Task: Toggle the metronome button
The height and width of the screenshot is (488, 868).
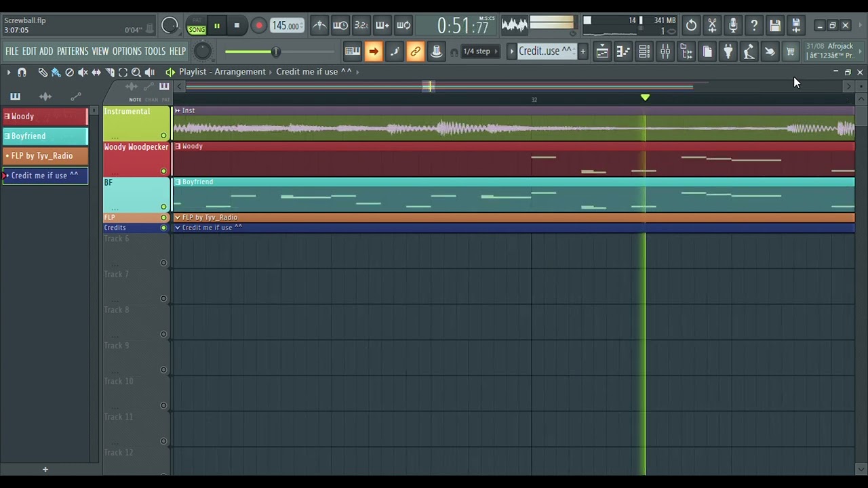Action: (319, 26)
